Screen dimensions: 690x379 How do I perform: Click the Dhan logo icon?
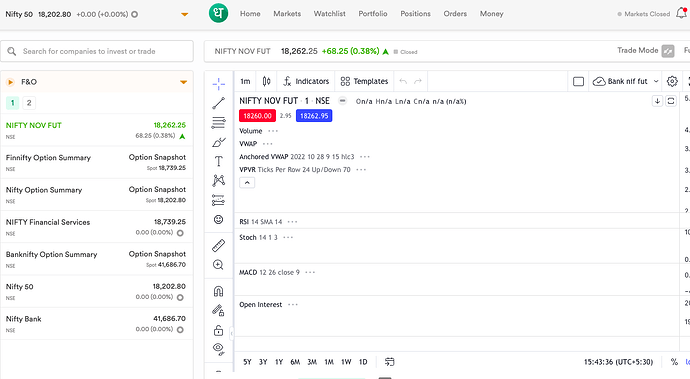218,13
